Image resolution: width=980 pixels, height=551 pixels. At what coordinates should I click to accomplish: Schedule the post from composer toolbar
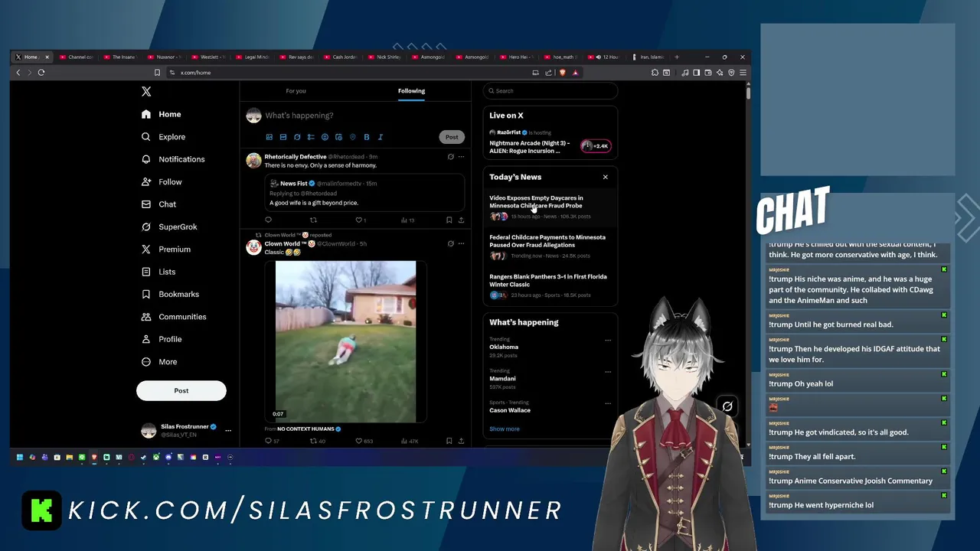(x=338, y=137)
